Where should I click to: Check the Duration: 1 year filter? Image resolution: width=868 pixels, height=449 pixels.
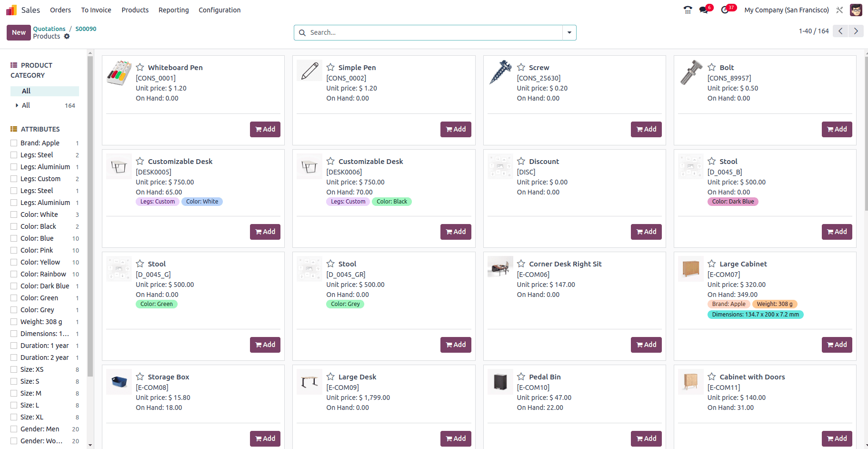[14, 346]
